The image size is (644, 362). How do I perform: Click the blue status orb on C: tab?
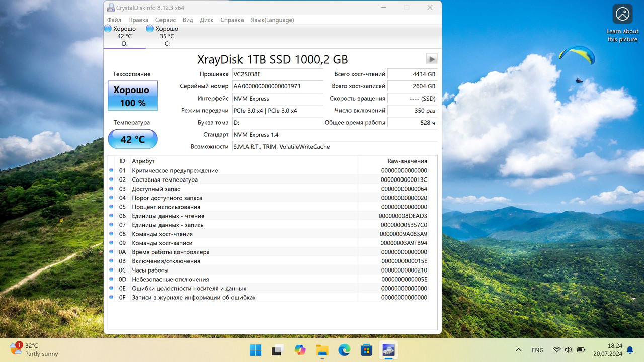[150, 29]
